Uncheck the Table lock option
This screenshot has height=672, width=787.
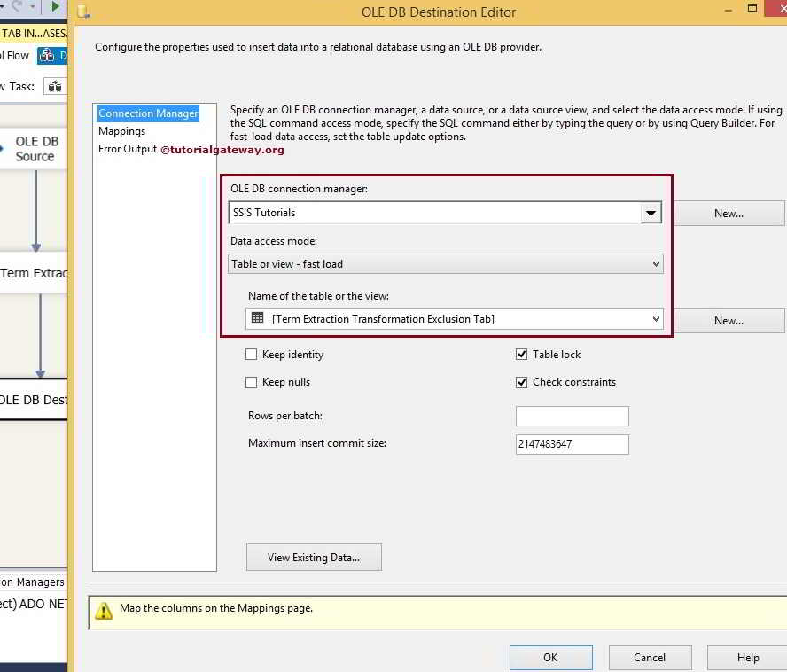[522, 354]
